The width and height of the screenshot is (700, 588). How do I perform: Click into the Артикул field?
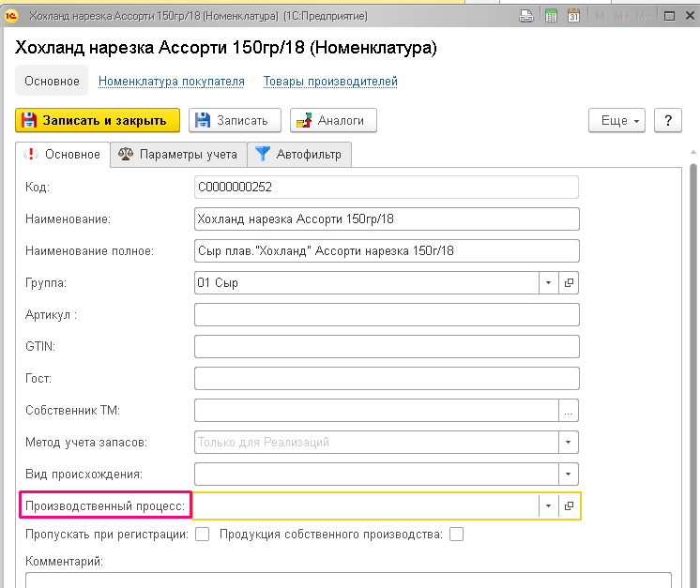pos(387,314)
